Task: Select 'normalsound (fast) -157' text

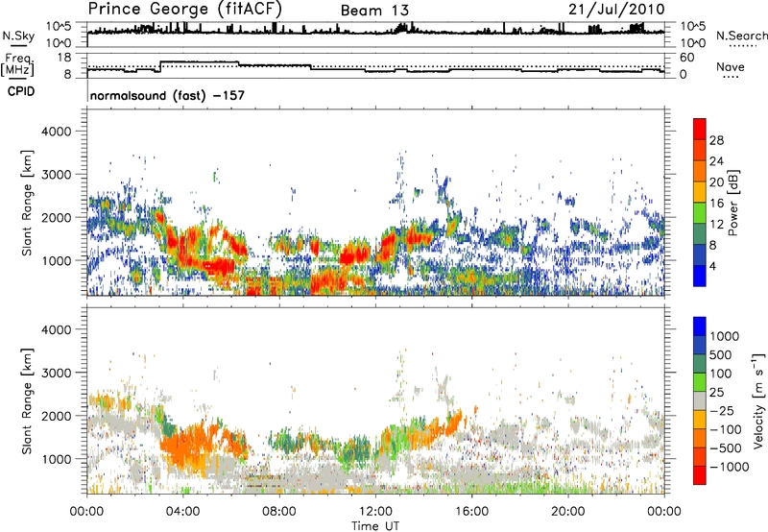Action: pos(167,95)
